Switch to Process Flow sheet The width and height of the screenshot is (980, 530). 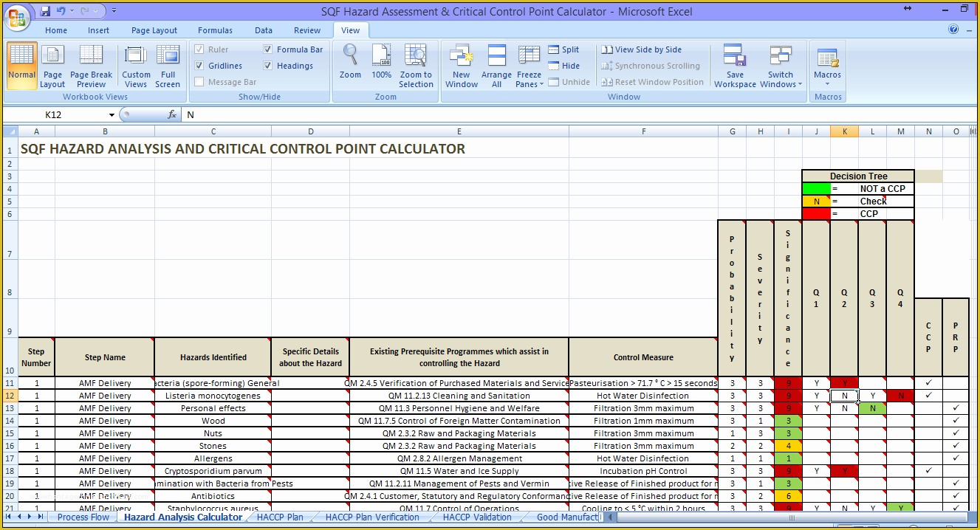click(x=83, y=517)
